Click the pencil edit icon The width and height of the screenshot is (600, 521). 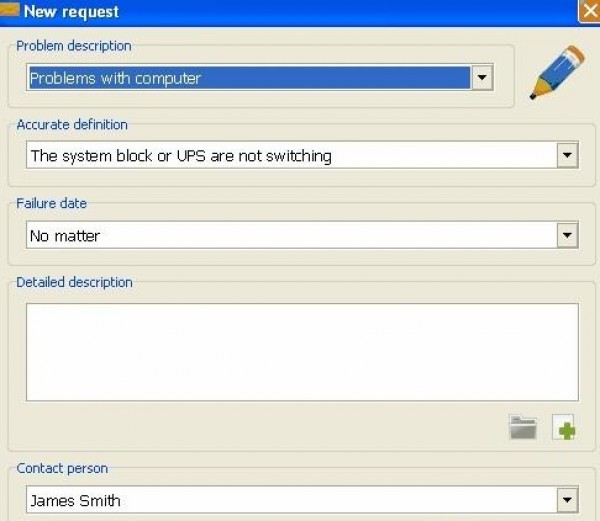coord(557,72)
